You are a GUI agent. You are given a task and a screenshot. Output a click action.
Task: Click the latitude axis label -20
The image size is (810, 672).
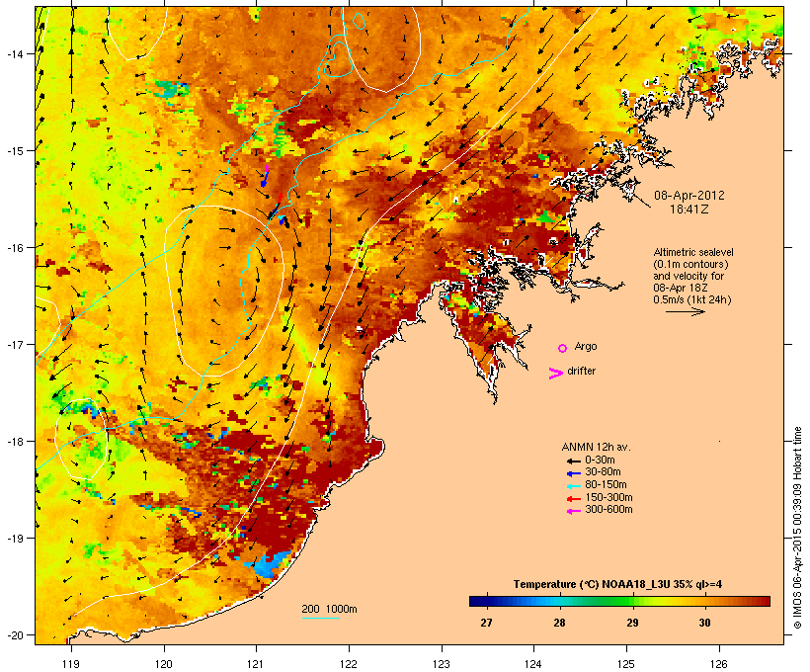[14, 635]
